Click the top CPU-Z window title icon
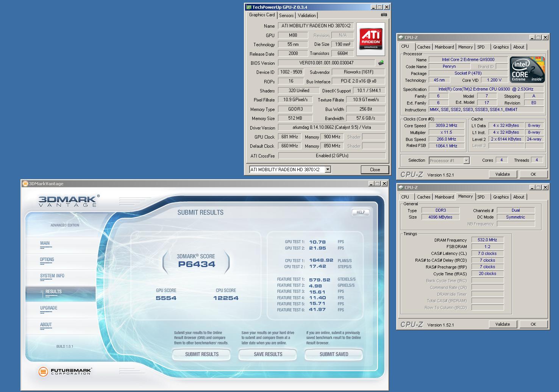This screenshot has width=559, height=392. [x=401, y=37]
